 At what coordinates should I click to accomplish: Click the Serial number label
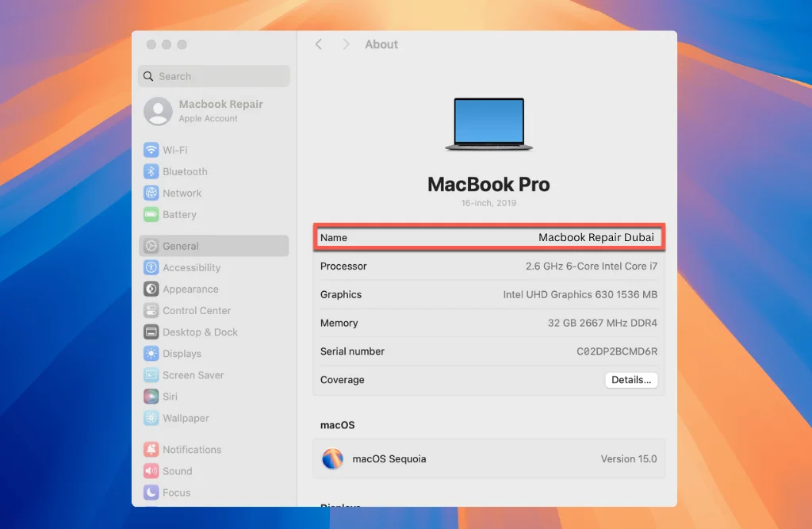pos(352,351)
